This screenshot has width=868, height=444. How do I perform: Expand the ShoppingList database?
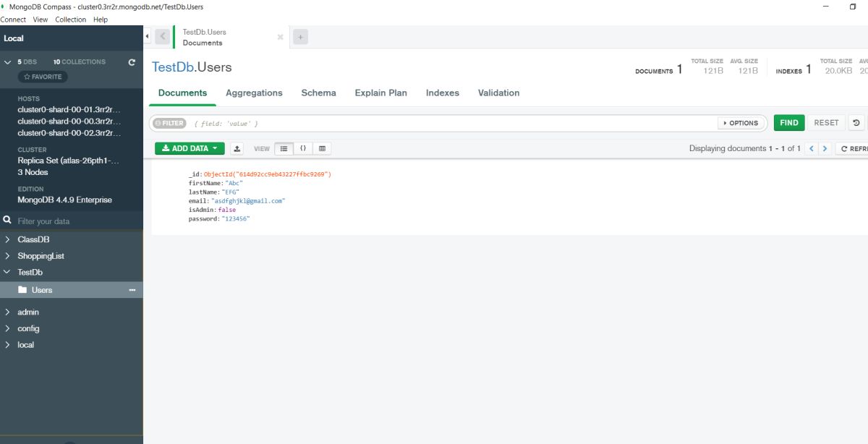click(x=7, y=256)
